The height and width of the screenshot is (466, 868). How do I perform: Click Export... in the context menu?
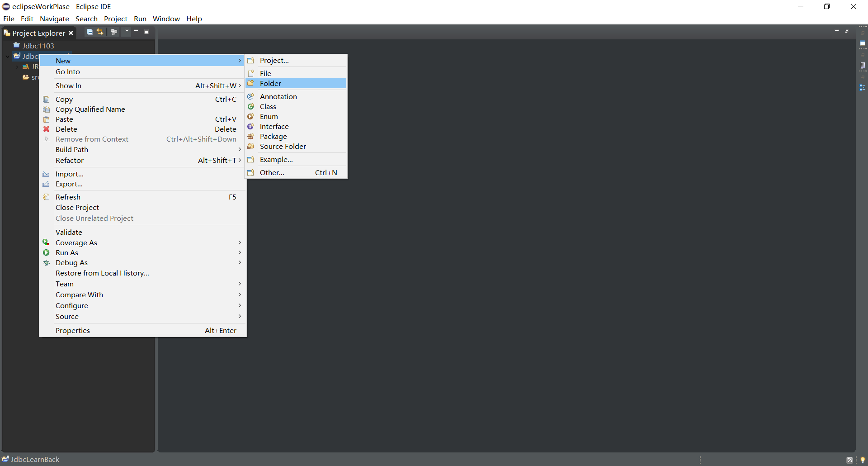tap(142, 184)
